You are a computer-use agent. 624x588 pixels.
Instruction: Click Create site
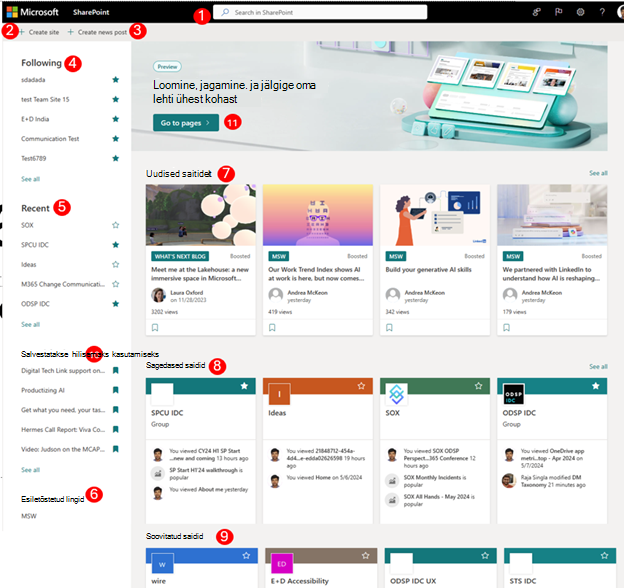pyautogui.click(x=39, y=32)
